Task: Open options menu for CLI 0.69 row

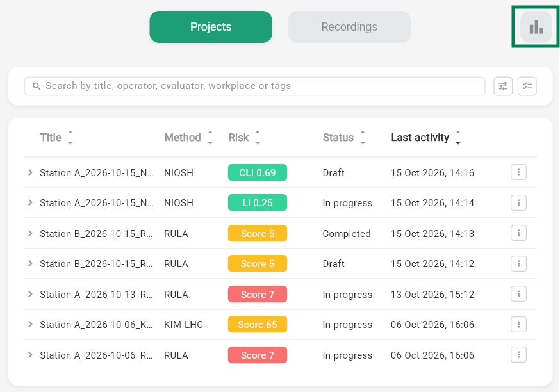Action: click(x=518, y=172)
